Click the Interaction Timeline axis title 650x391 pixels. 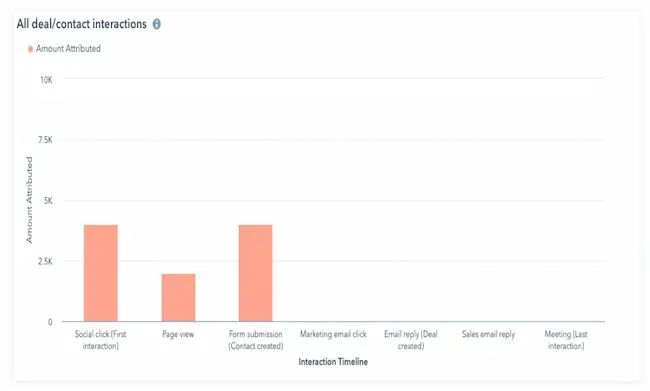coord(333,362)
